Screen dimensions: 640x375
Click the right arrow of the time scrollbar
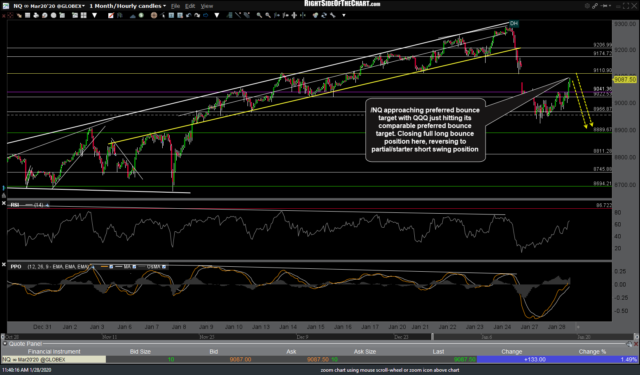click(636, 337)
